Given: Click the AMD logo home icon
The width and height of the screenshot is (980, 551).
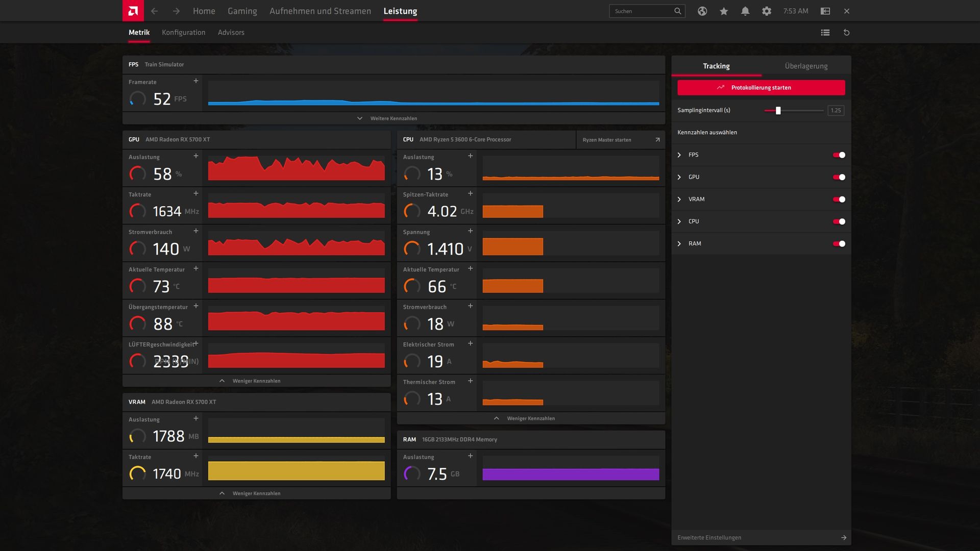Looking at the screenshot, I should [133, 11].
